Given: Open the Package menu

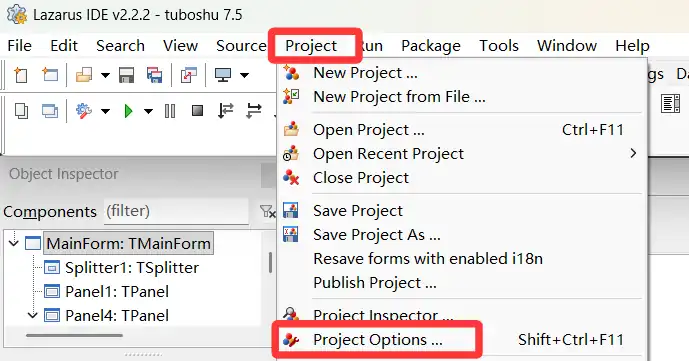Looking at the screenshot, I should [x=431, y=46].
